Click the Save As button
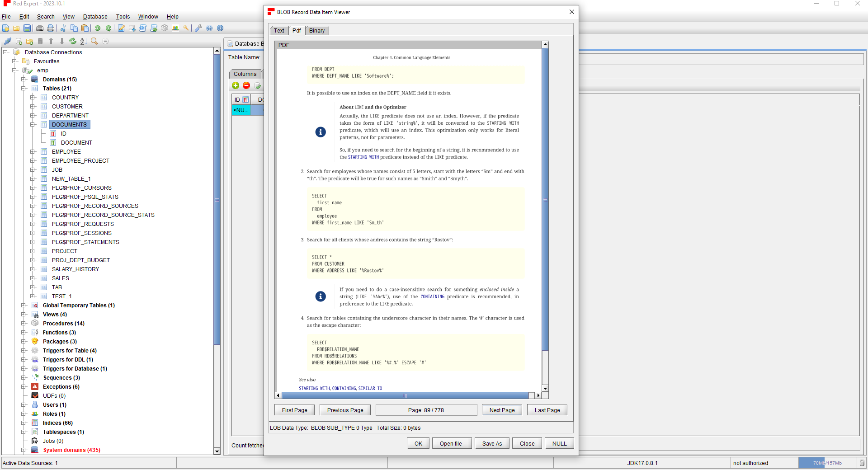The image size is (868, 470). click(x=492, y=443)
